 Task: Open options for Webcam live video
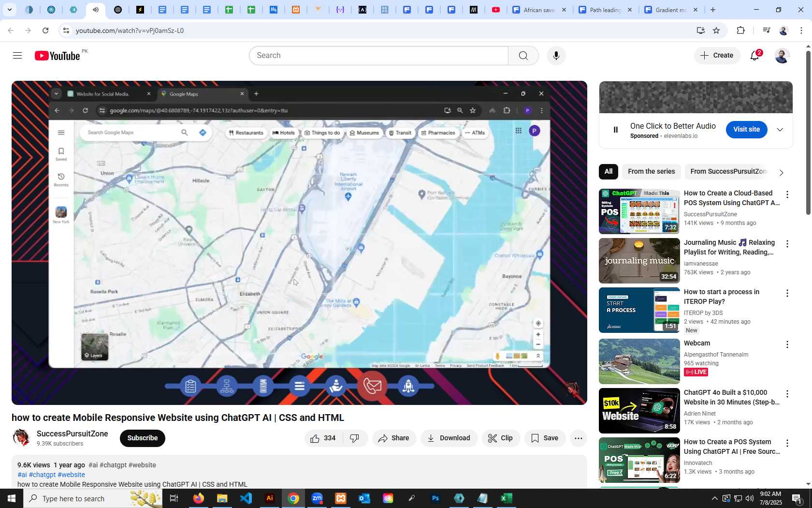pyautogui.click(x=787, y=344)
